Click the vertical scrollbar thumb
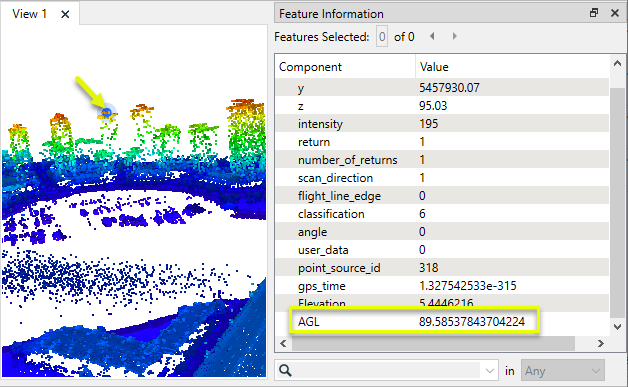This screenshot has width=628, height=387. [617, 202]
